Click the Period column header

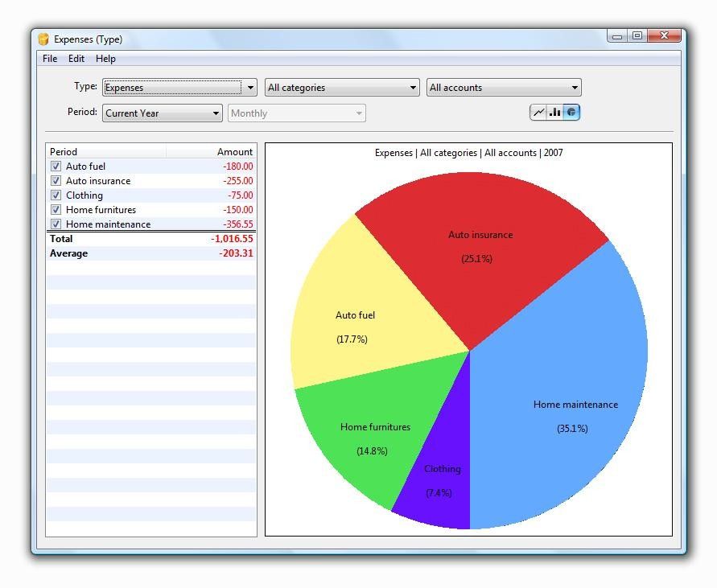click(106, 152)
